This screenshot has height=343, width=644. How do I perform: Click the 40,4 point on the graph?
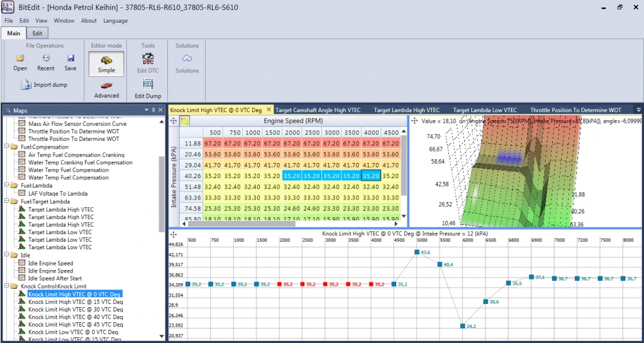(440, 264)
